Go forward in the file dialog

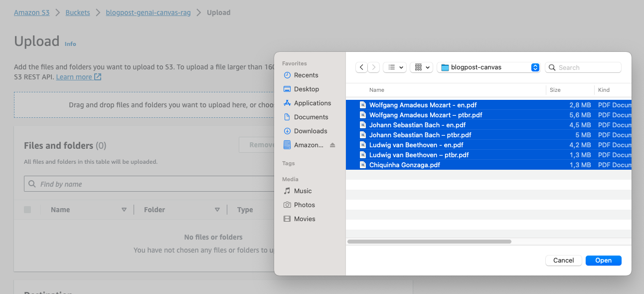(x=374, y=67)
